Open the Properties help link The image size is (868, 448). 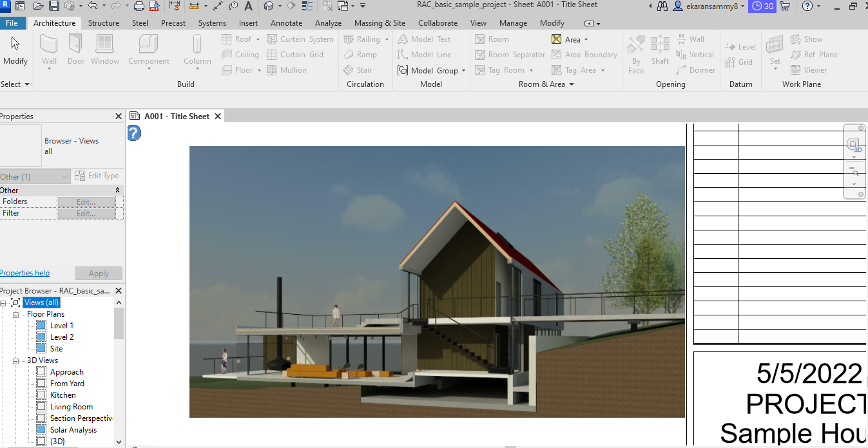(24, 273)
